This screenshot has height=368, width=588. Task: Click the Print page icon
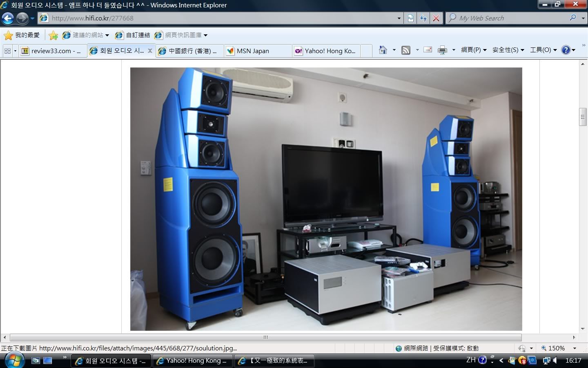point(442,50)
